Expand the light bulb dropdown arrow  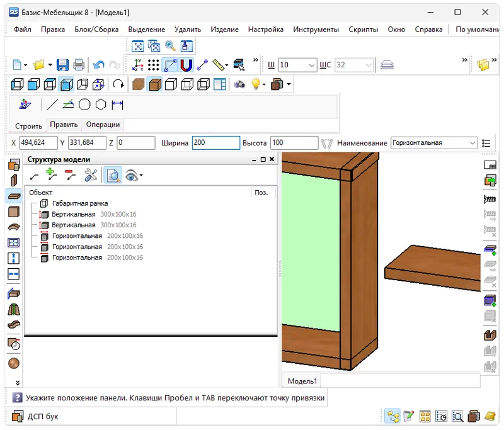[x=264, y=85]
